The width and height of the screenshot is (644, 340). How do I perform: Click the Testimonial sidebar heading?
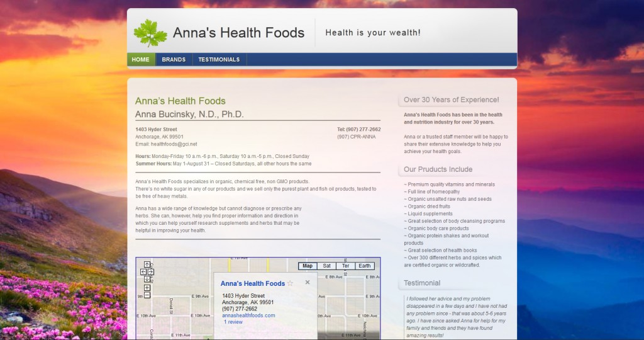(422, 283)
